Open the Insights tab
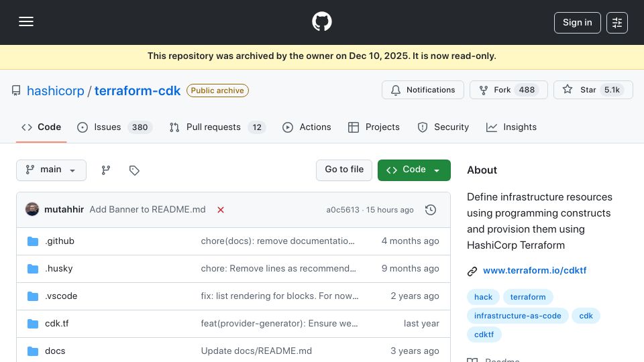The image size is (644, 362). [511, 127]
